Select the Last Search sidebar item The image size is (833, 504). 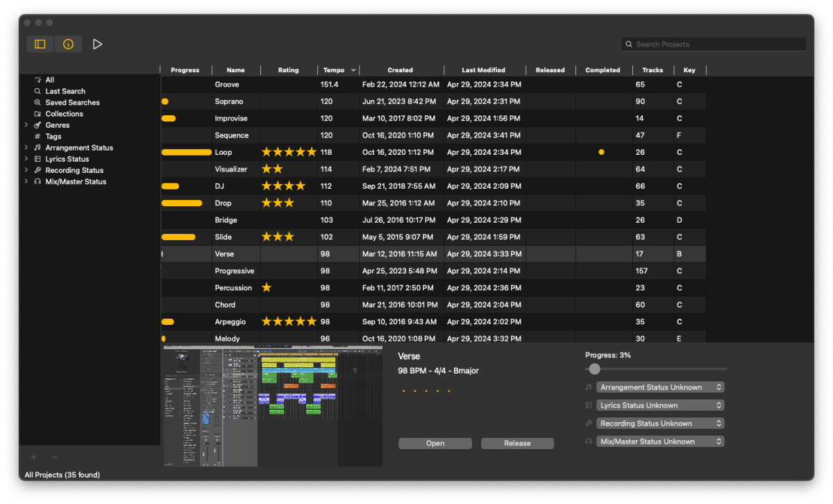65,91
